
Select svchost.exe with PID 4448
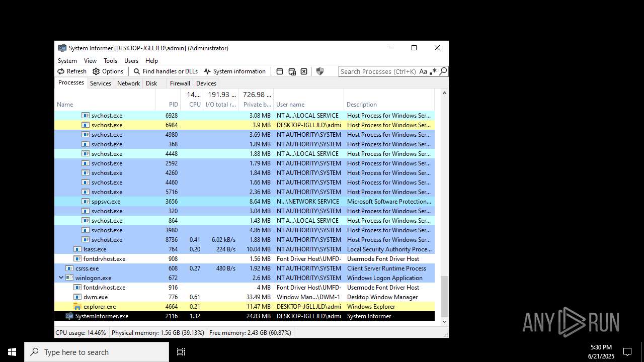click(x=245, y=154)
